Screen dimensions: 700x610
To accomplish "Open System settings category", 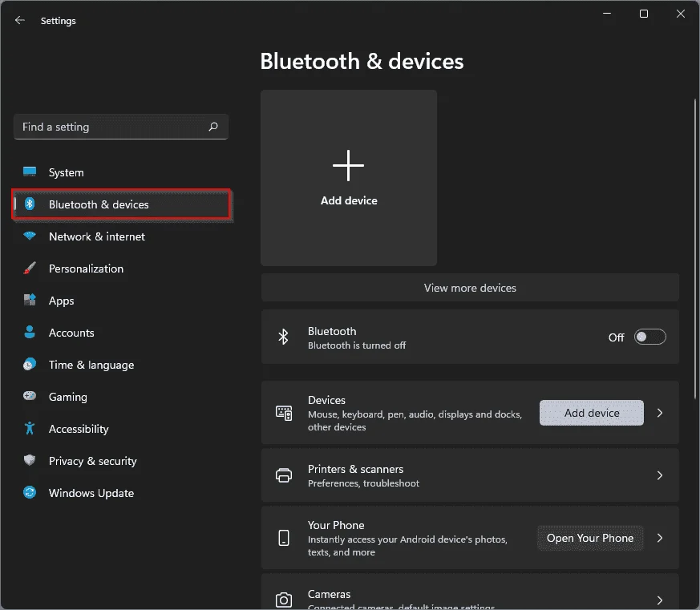I will pyautogui.click(x=121, y=172).
